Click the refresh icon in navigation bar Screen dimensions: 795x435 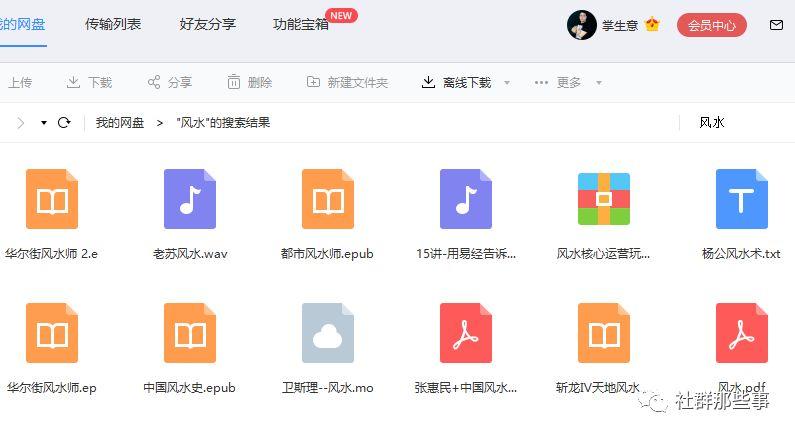point(64,123)
